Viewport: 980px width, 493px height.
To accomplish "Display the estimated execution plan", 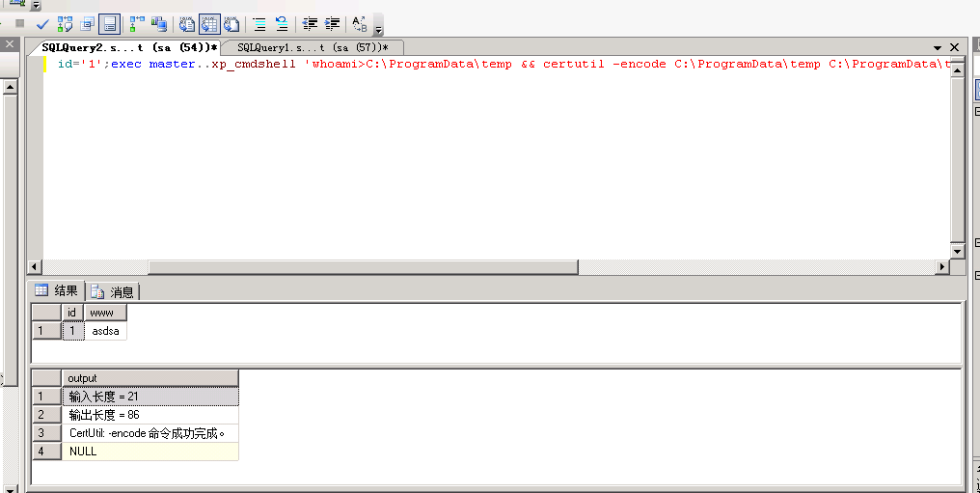I will (x=65, y=24).
